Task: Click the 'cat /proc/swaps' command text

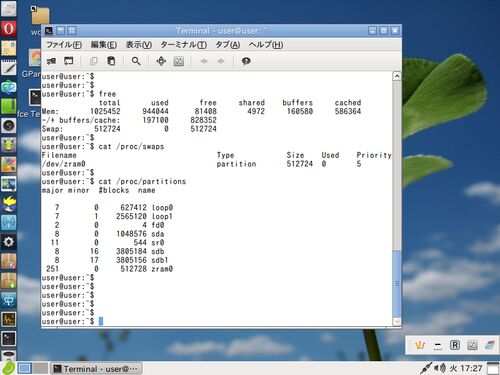Action: (131, 147)
